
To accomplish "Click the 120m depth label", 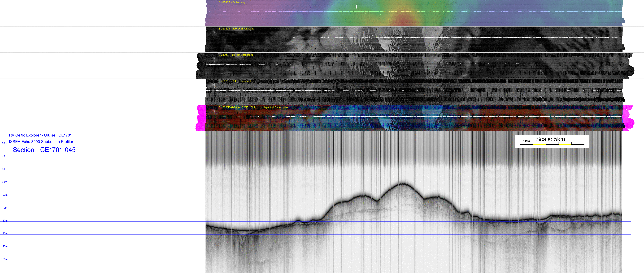I will click(x=5, y=221).
